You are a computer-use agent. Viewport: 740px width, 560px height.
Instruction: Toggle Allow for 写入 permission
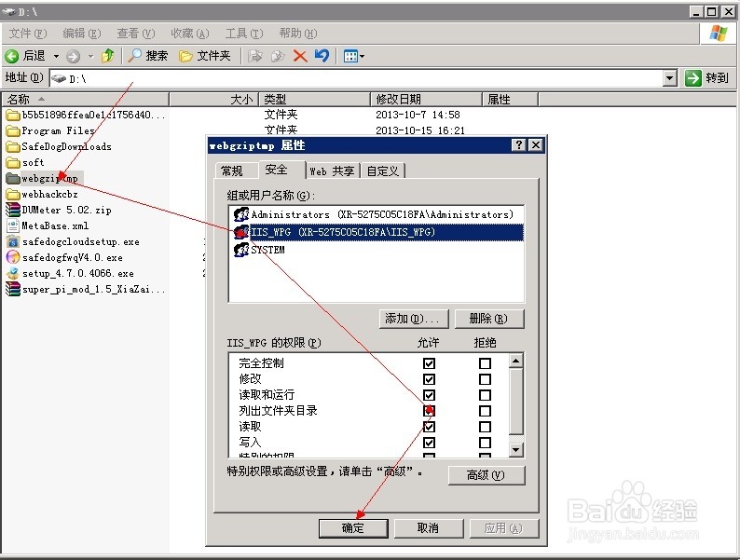[x=429, y=443]
